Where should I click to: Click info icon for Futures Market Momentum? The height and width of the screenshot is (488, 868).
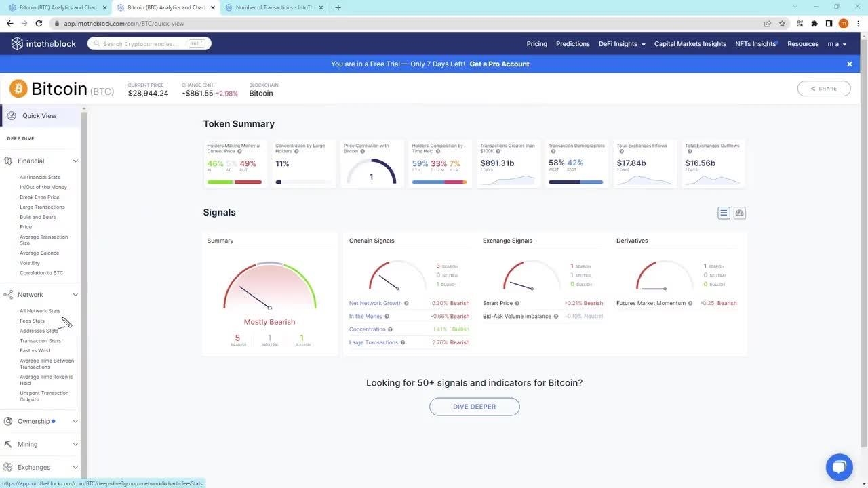point(690,304)
